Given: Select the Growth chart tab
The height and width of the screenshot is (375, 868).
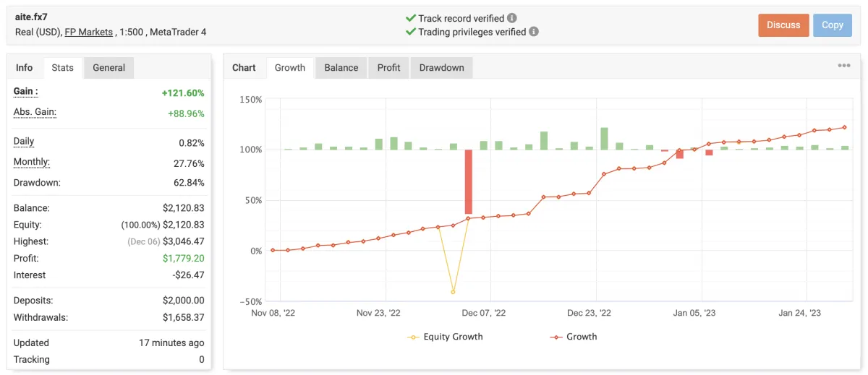Looking at the screenshot, I should click(x=290, y=68).
